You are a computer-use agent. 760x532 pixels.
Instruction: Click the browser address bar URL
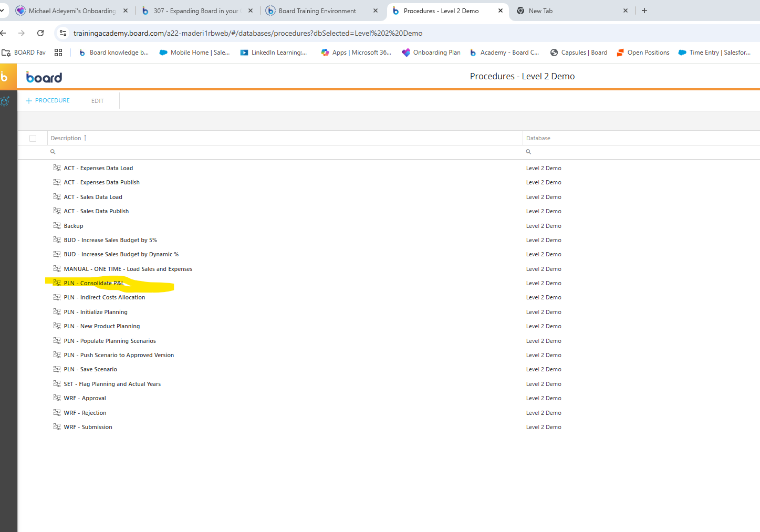click(248, 33)
